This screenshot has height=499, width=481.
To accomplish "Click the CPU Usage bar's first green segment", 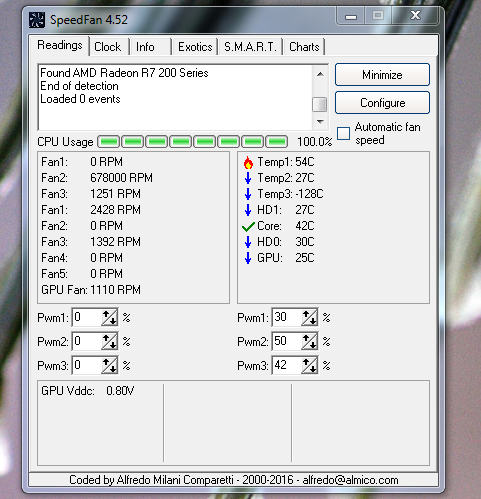I will [x=109, y=142].
